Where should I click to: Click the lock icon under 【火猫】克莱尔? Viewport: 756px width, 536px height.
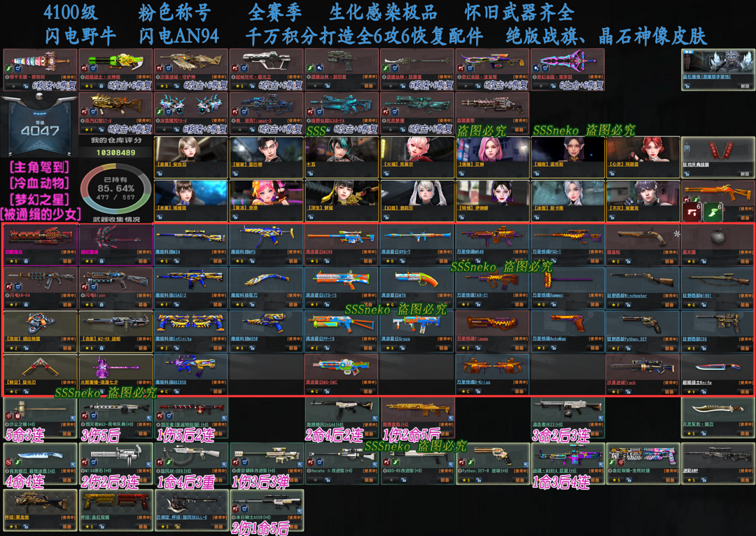pyautogui.click(x=386, y=173)
